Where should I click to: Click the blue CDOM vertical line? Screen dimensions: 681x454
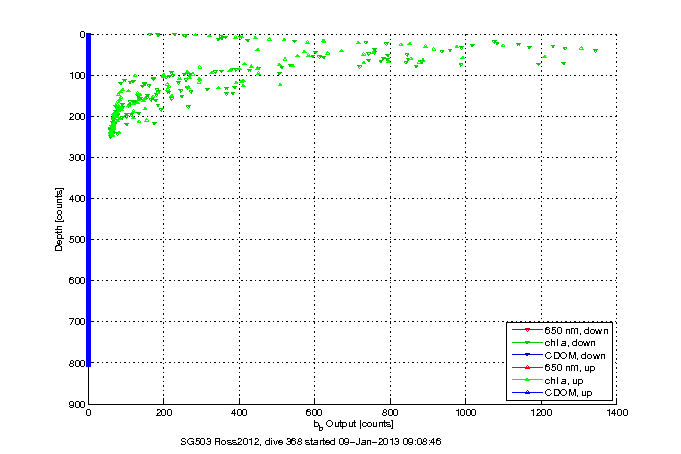point(89,200)
